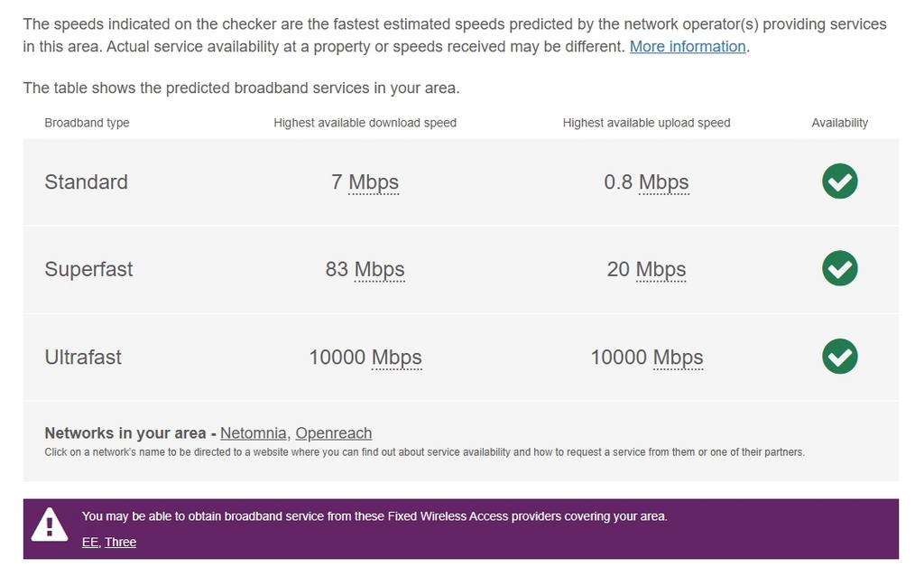924x567 pixels.
Task: Select the Highest available download speed header
Action: click(x=365, y=122)
